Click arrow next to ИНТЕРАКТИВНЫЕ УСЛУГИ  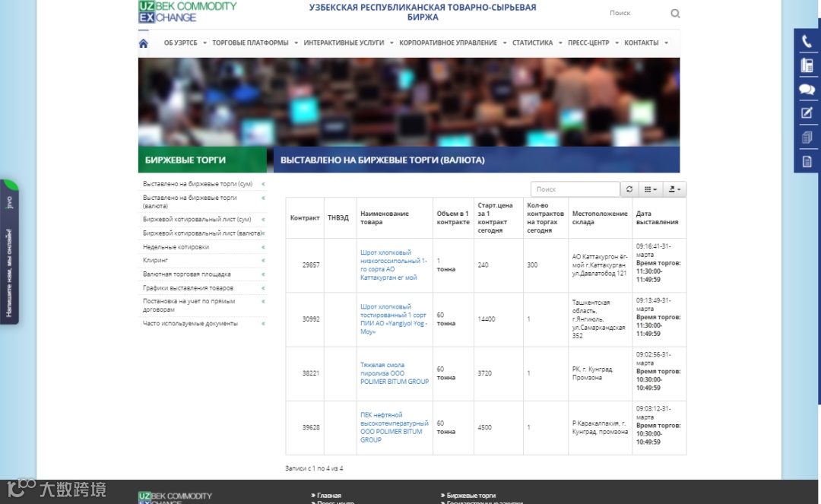click(391, 43)
